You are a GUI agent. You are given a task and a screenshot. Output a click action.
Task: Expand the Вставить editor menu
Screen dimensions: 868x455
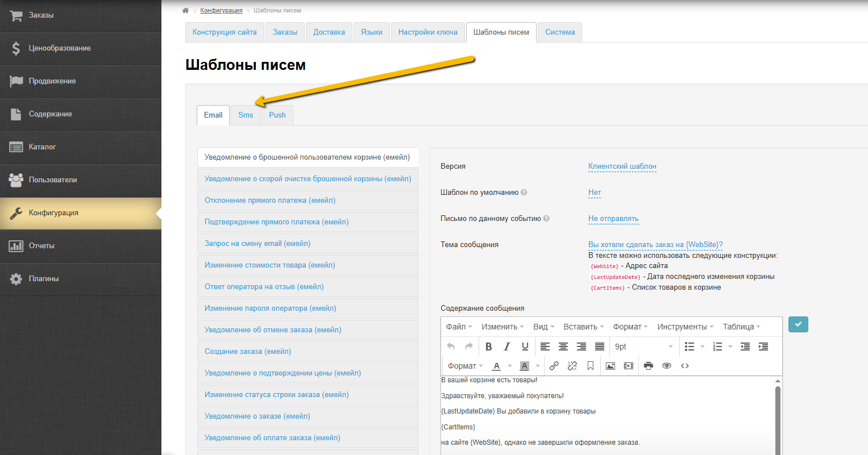(x=584, y=327)
